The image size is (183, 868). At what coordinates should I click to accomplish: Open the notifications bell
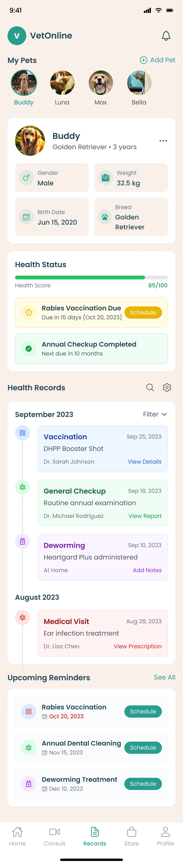(166, 36)
